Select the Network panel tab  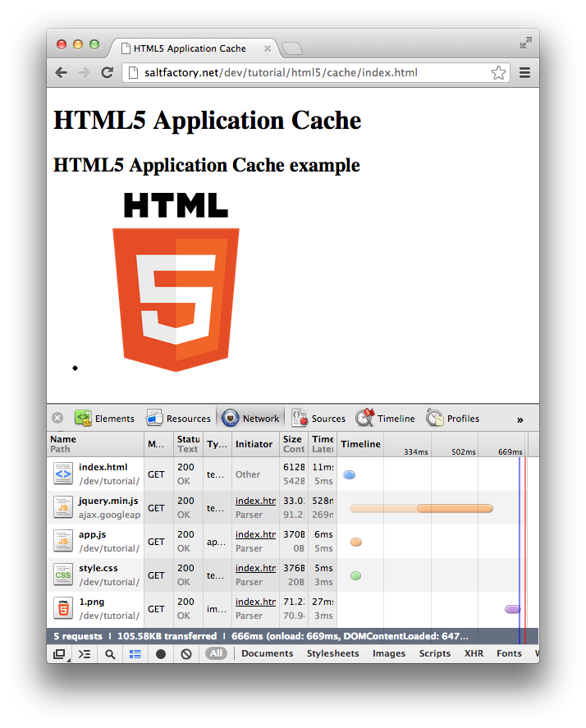click(x=251, y=419)
